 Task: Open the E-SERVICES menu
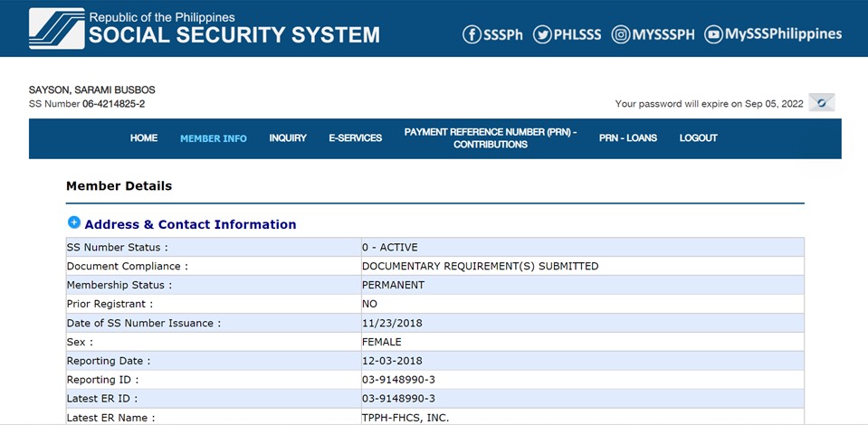click(355, 138)
